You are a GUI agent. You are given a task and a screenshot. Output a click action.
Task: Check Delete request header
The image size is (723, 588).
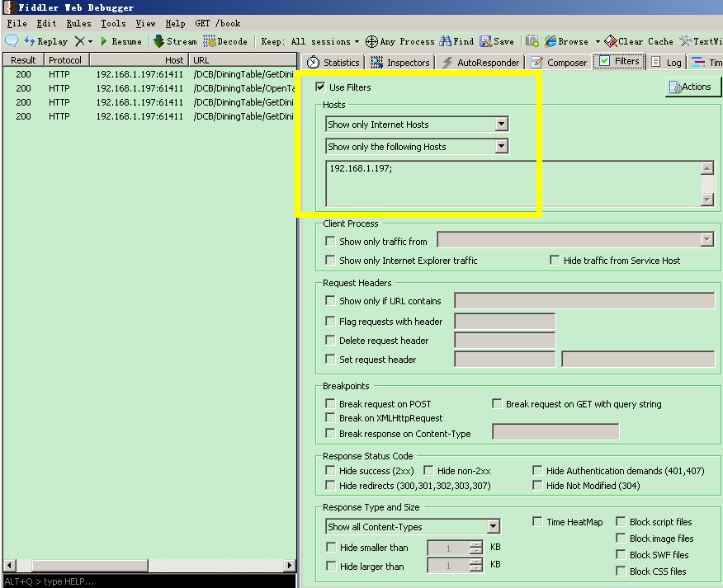(x=330, y=340)
